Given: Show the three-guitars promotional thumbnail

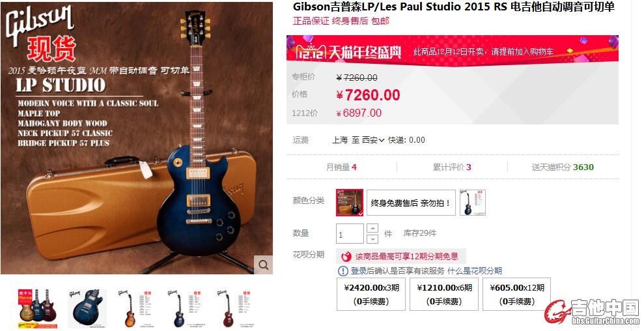Looking at the screenshot, I should coord(38,308).
